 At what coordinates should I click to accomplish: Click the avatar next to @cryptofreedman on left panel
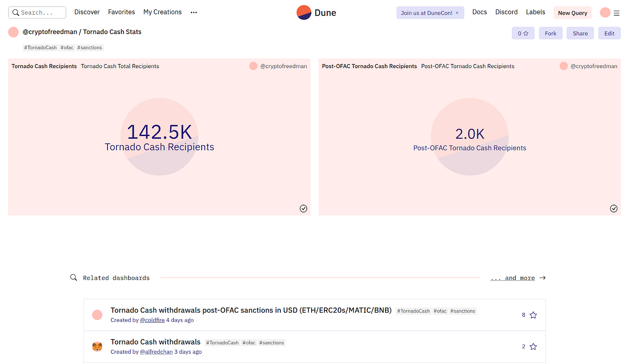253,66
